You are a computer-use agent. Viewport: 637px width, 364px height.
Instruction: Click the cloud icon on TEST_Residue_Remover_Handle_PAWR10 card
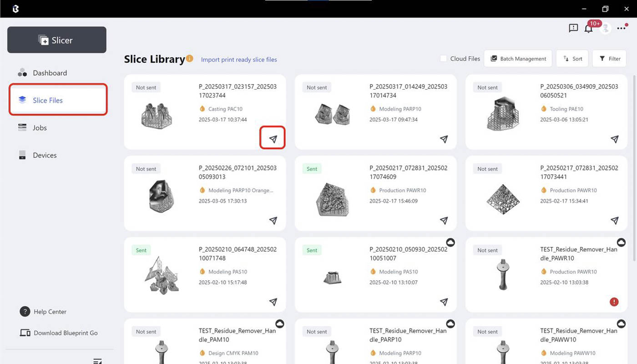pos(621,242)
